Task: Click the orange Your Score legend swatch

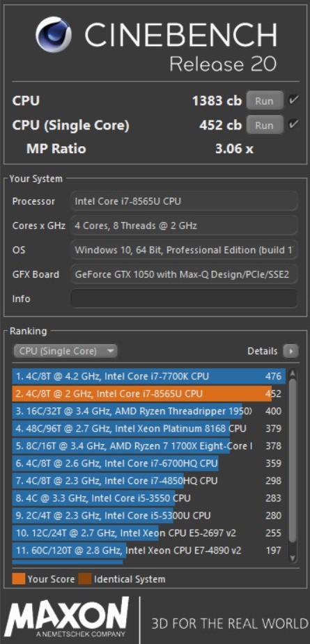Action: pos(19,579)
